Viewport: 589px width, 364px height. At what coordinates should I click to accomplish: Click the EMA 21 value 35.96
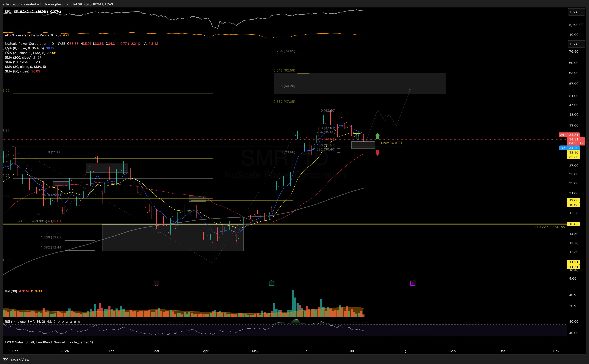(52, 53)
